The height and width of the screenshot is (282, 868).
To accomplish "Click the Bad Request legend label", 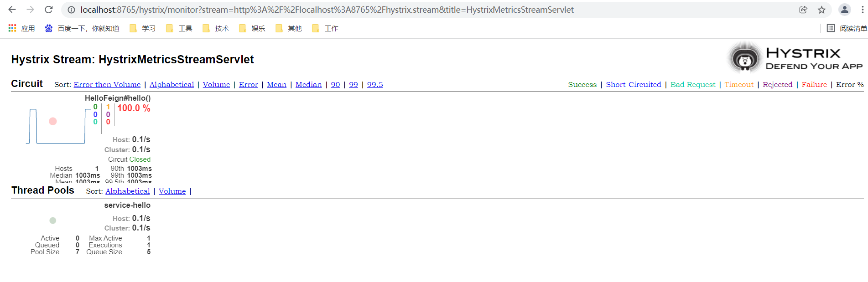I will click(x=693, y=85).
